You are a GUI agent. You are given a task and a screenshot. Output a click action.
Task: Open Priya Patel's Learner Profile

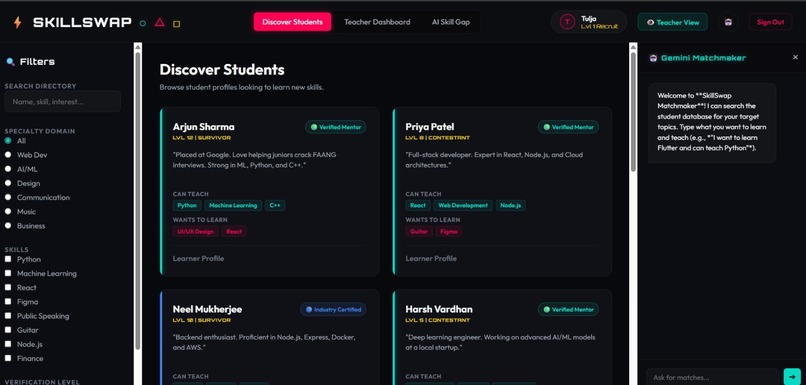tap(431, 259)
